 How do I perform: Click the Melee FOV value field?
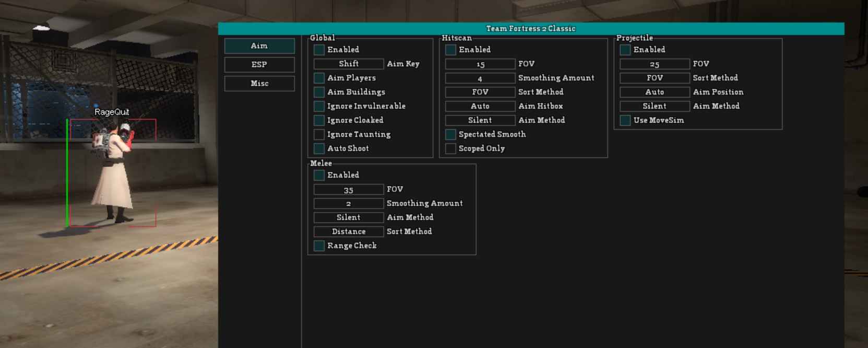(349, 189)
